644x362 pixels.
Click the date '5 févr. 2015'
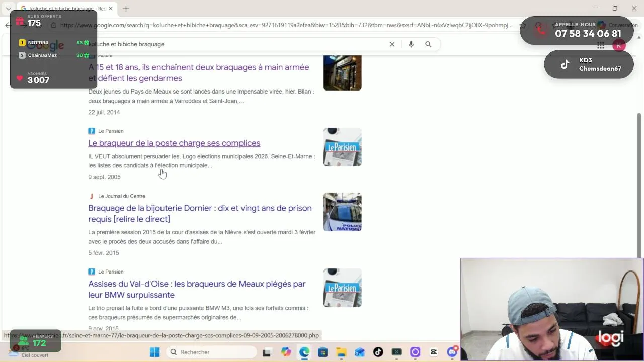point(103,253)
